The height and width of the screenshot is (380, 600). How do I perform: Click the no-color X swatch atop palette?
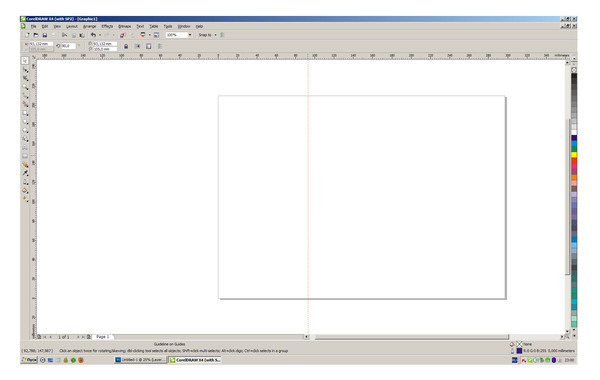574,70
